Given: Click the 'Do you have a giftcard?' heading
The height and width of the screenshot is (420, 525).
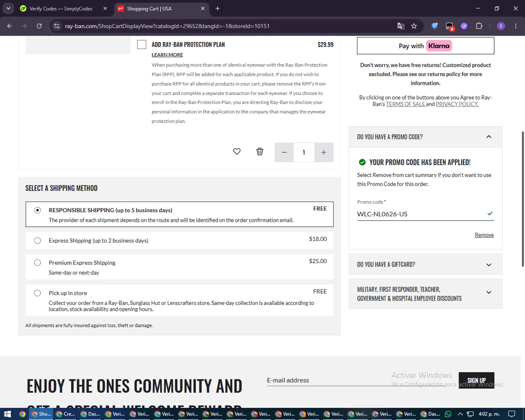Looking at the screenshot, I should point(386,265).
